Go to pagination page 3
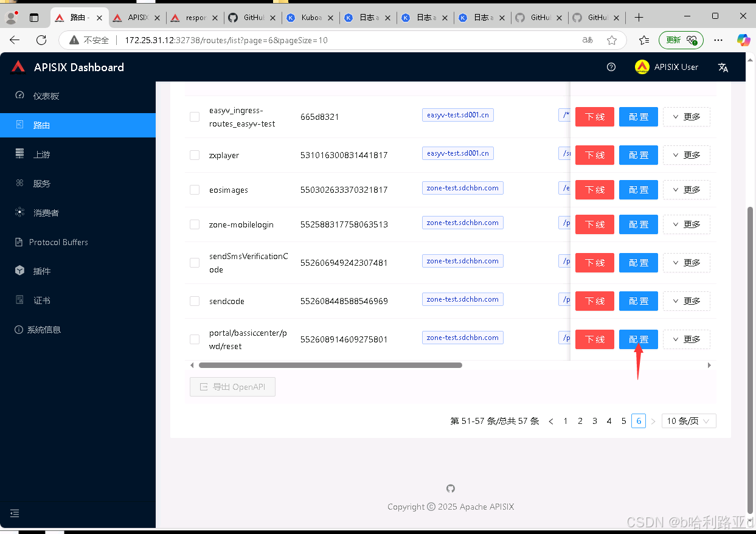756x534 pixels. [x=595, y=421]
